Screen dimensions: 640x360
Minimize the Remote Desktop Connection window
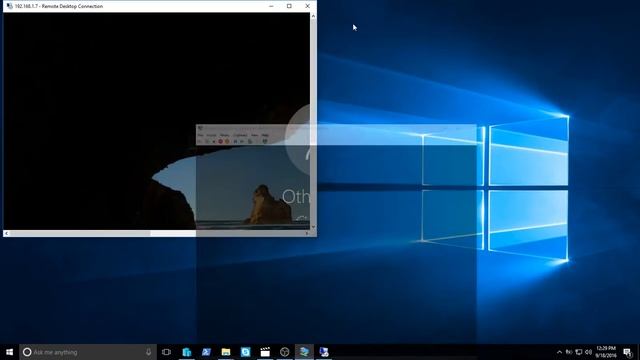271,6
